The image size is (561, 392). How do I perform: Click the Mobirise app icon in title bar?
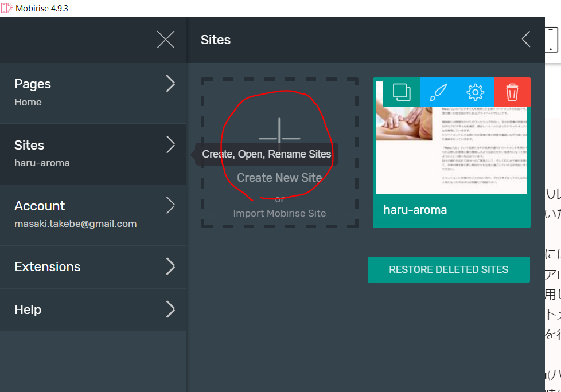tap(6, 8)
